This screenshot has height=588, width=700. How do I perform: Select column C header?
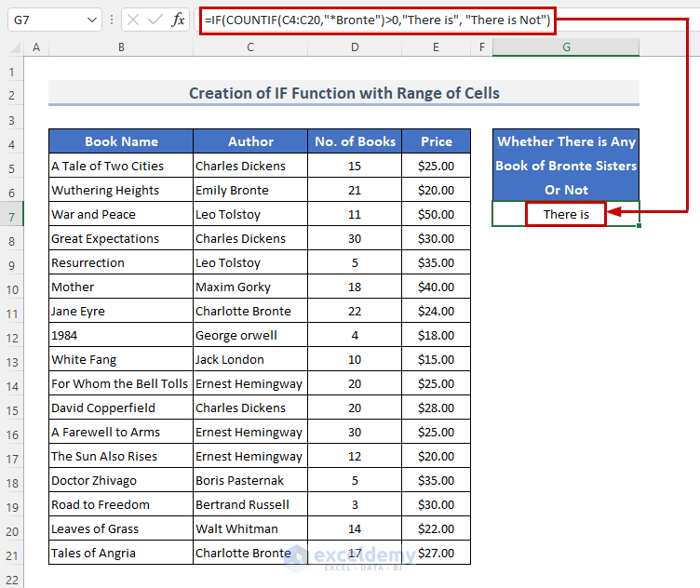(250, 47)
